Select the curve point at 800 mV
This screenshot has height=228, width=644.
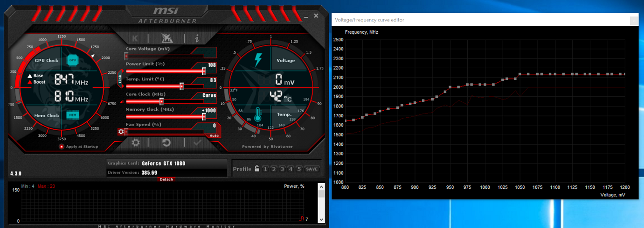coord(345,121)
